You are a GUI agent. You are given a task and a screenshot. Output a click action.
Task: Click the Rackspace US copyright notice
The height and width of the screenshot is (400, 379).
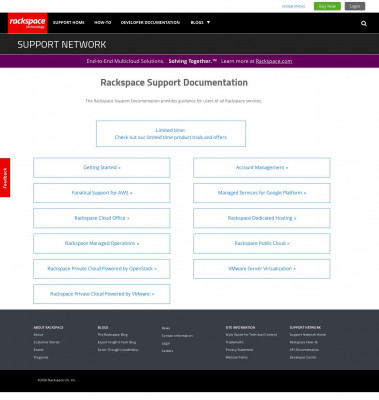pyautogui.click(x=57, y=380)
